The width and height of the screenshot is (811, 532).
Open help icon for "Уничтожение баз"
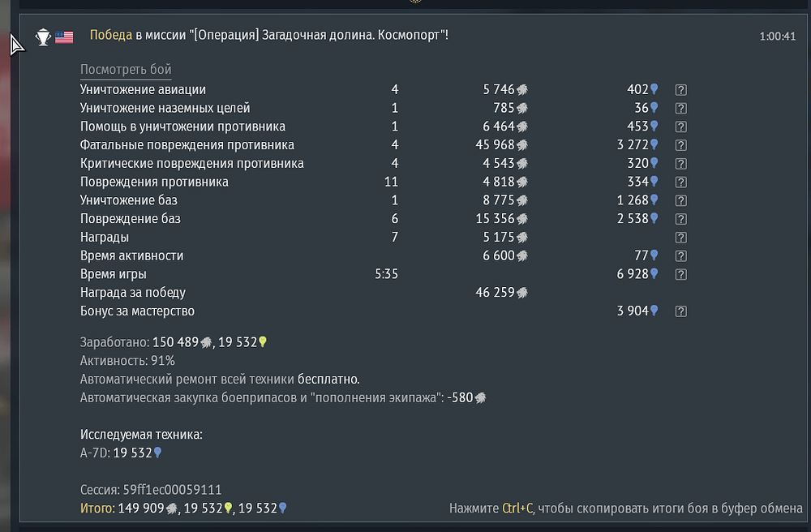point(681,201)
